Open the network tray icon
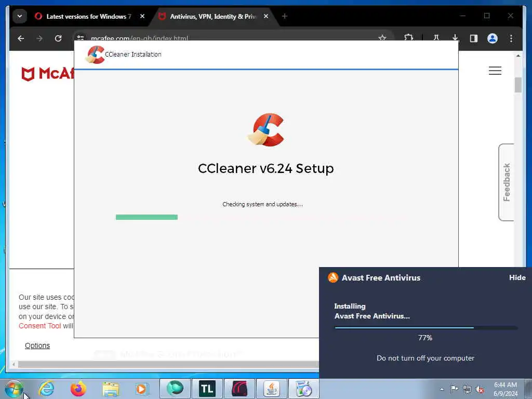 (467, 389)
